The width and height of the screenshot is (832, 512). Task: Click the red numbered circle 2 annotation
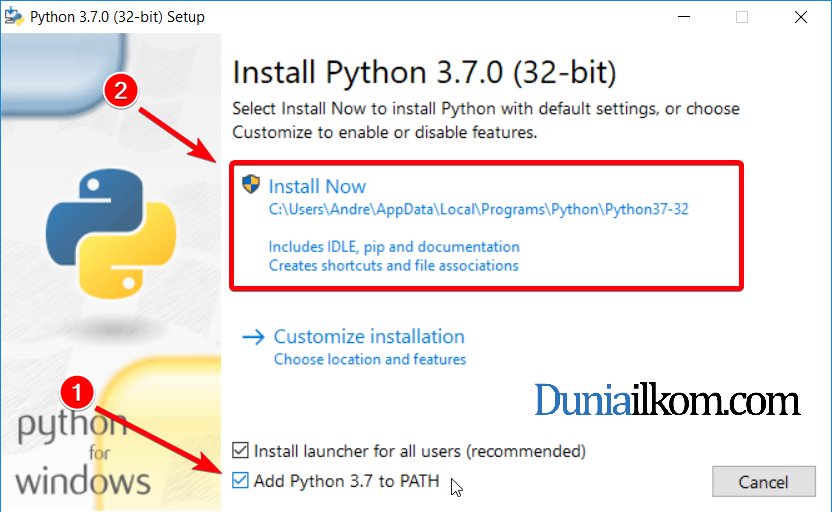[x=121, y=90]
